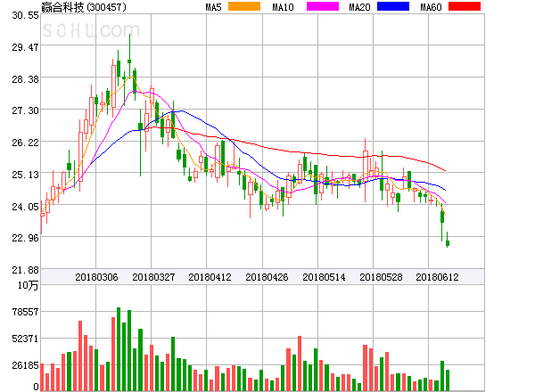Click the 27.30 price axis label
This screenshot has height=392, width=535.
(x=25, y=110)
